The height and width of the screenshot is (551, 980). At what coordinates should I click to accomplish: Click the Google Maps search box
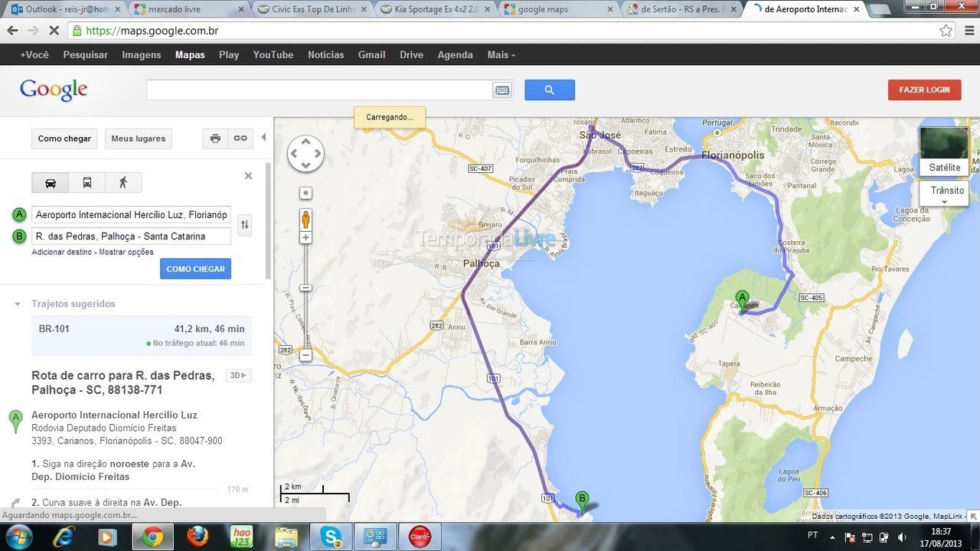point(319,90)
